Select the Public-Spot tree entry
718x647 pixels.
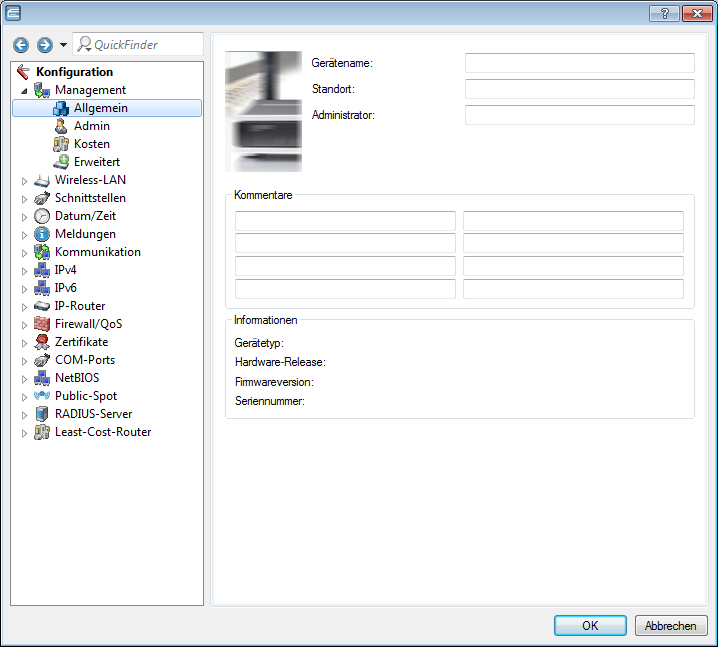pyautogui.click(x=85, y=396)
